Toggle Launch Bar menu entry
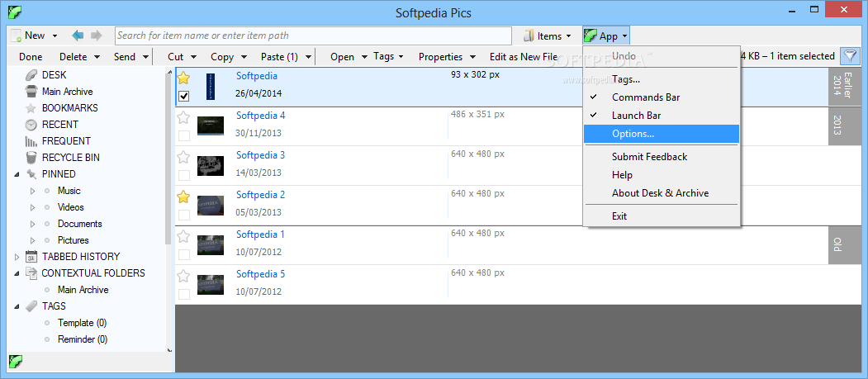 [662, 116]
